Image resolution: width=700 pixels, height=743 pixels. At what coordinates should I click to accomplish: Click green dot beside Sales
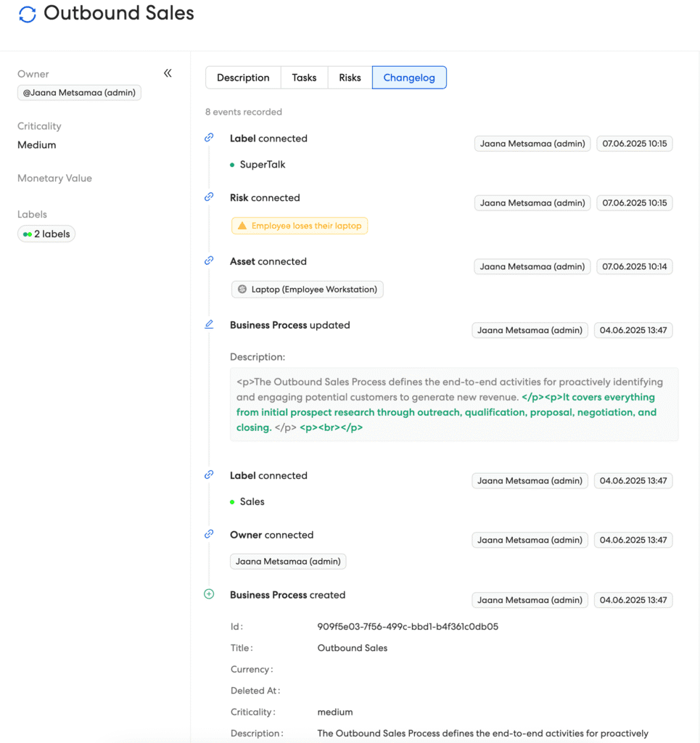point(232,502)
